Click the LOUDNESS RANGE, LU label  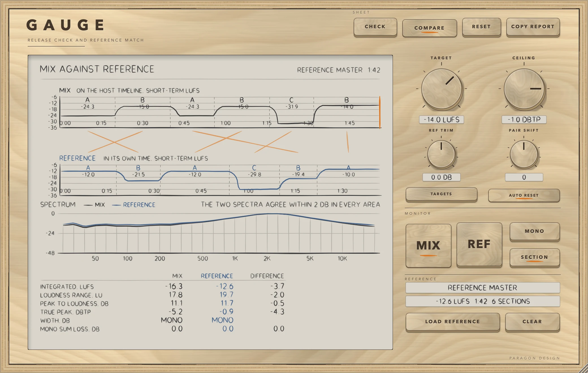point(71,295)
